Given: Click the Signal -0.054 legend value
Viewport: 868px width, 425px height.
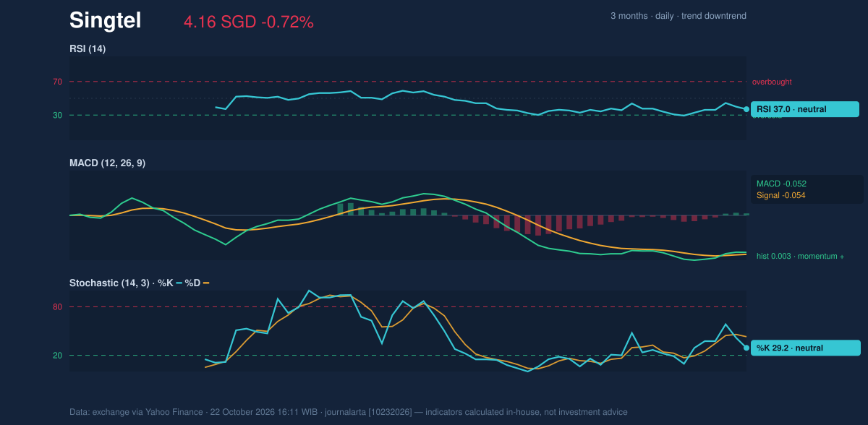Looking at the screenshot, I should pyautogui.click(x=781, y=195).
